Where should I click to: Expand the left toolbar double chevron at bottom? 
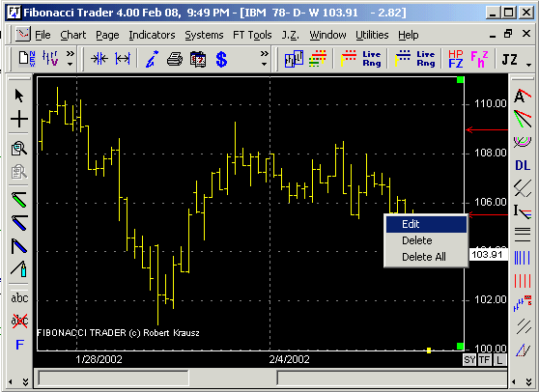[25, 381]
